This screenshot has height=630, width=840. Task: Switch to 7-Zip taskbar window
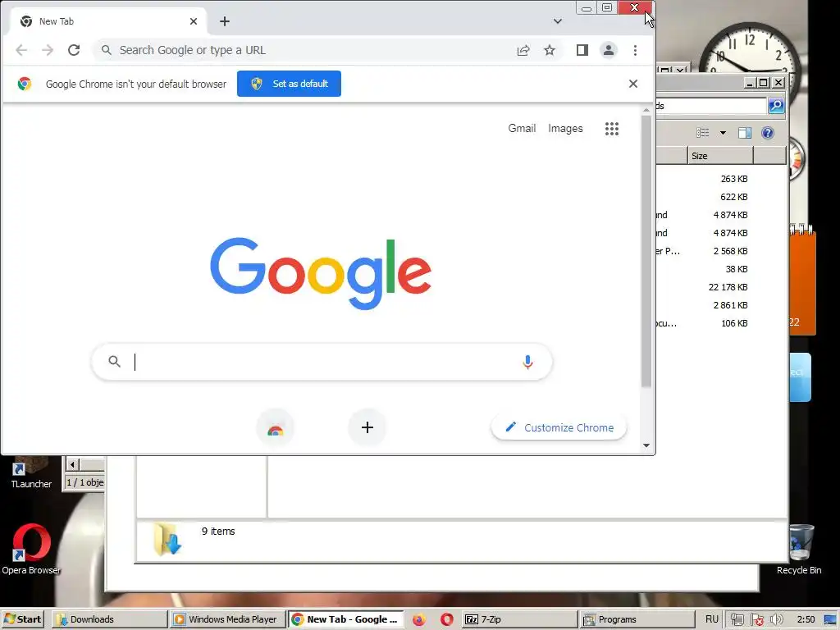click(518, 619)
